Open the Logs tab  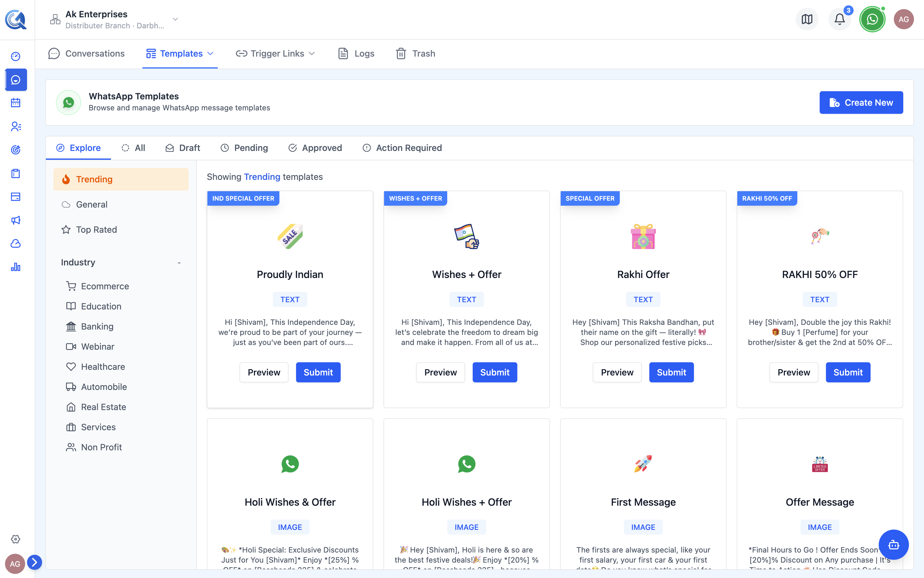[356, 53]
